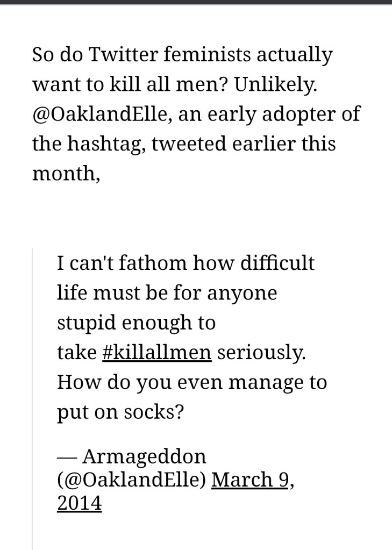392x550 pixels.
Task: Click the tweet line "I can't fathom how difficult"
Action: [x=186, y=263]
